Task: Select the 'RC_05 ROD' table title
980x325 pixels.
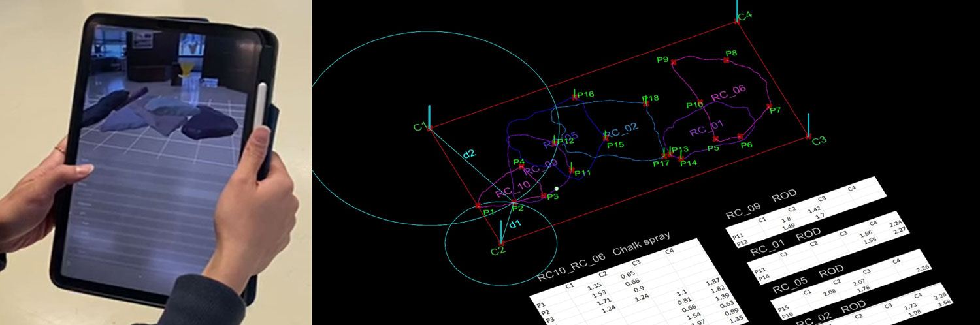Action: (x=809, y=279)
